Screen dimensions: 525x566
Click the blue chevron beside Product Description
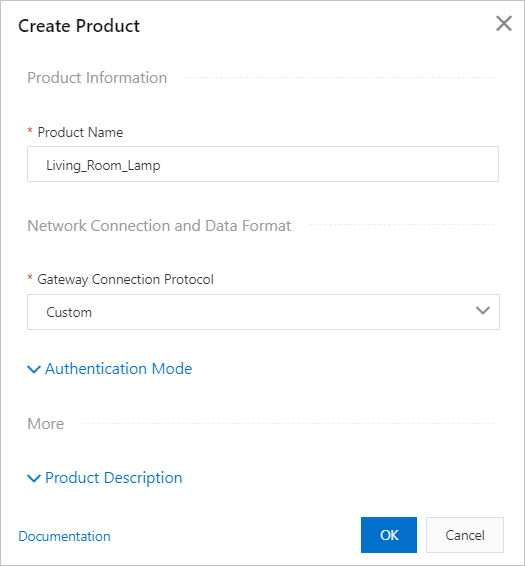click(34, 478)
